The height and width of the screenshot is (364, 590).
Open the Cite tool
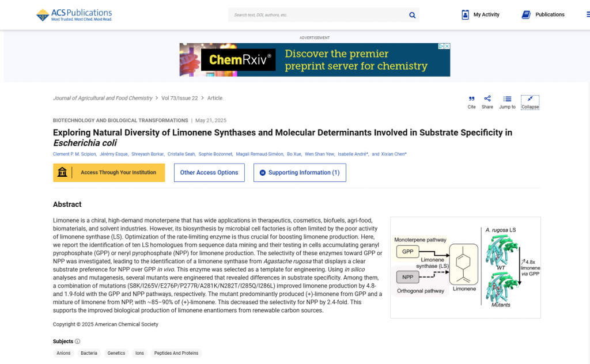[471, 102]
